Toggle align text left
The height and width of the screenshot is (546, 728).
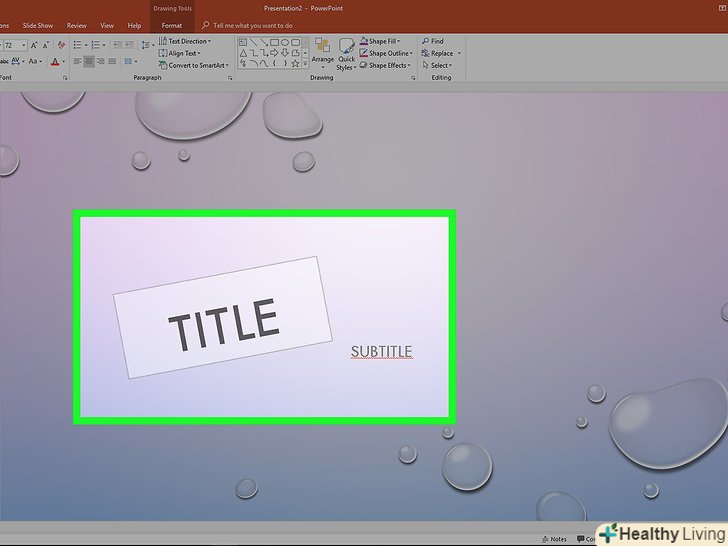pos(77,62)
